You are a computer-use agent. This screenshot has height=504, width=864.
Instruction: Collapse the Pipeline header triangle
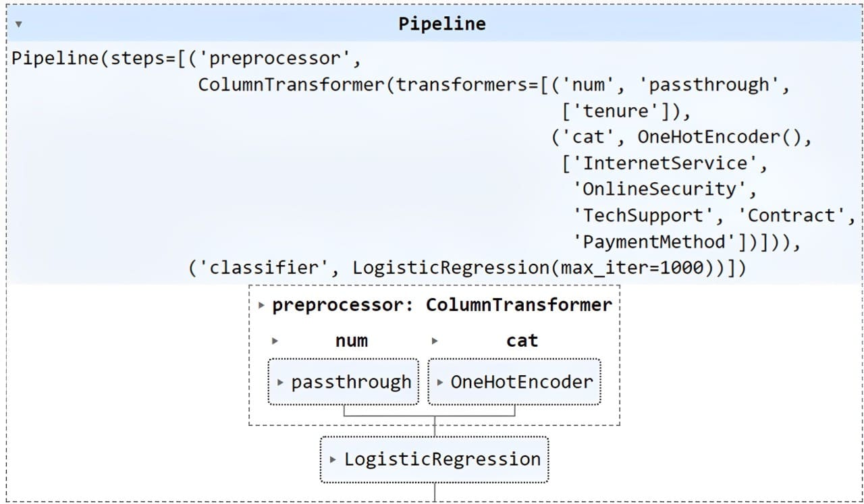click(x=18, y=24)
